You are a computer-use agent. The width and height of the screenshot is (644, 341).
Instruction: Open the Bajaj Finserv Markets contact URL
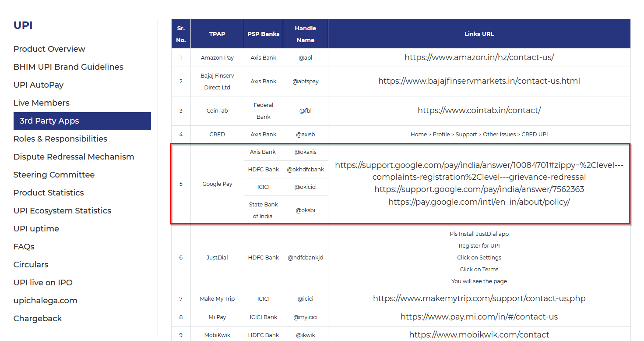click(479, 81)
